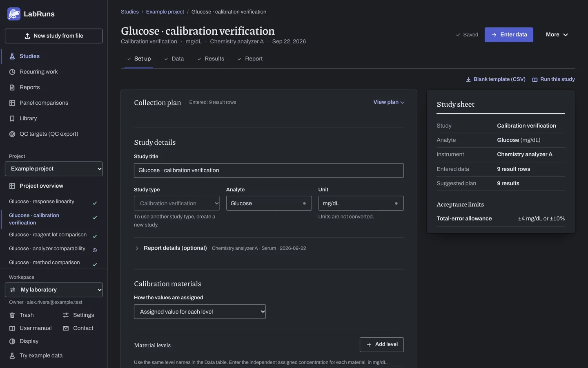Click the LabRuns logo icon
This screenshot has width=588, height=368.
pyautogui.click(x=14, y=14)
